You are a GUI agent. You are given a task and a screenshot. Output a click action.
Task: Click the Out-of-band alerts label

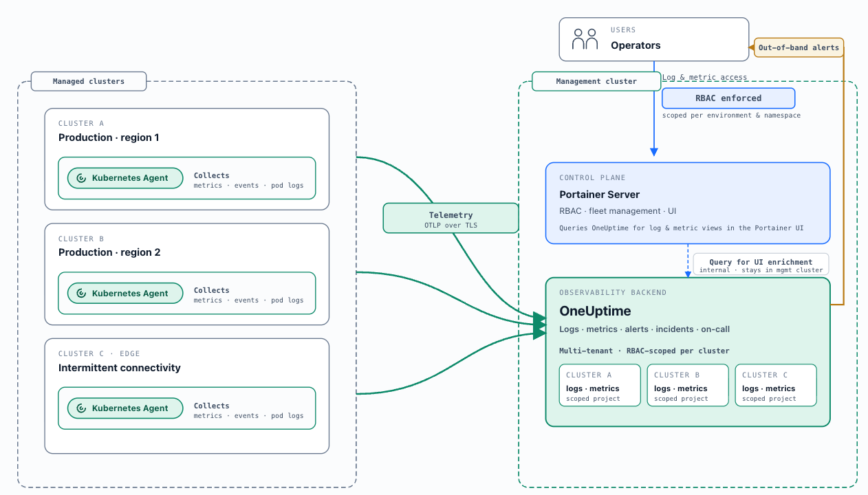click(799, 47)
